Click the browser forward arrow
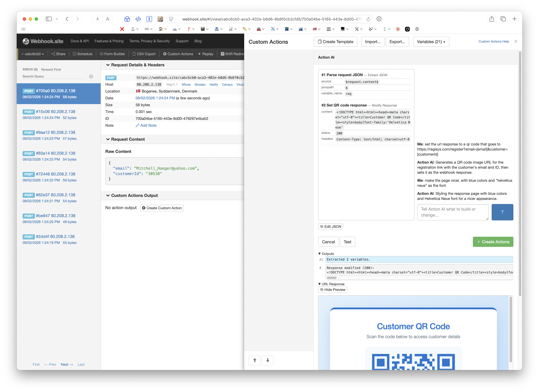This screenshot has width=539, height=392. [x=77, y=19]
